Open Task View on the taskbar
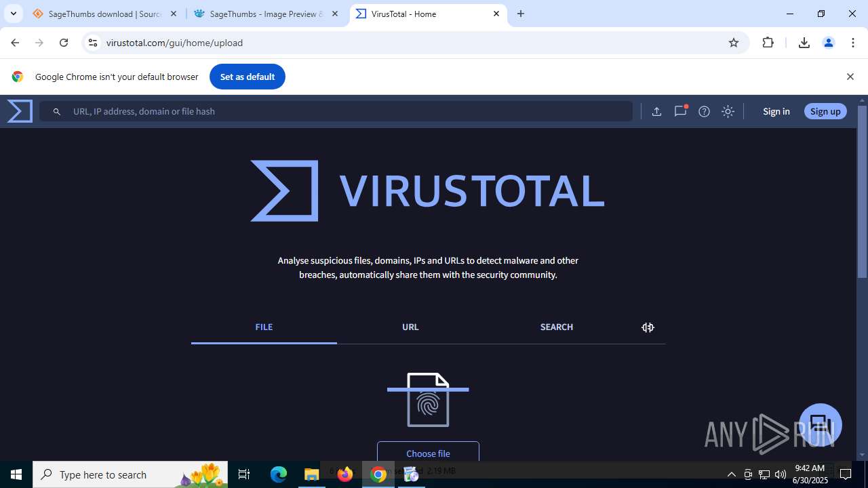The image size is (868, 488). coord(244,474)
